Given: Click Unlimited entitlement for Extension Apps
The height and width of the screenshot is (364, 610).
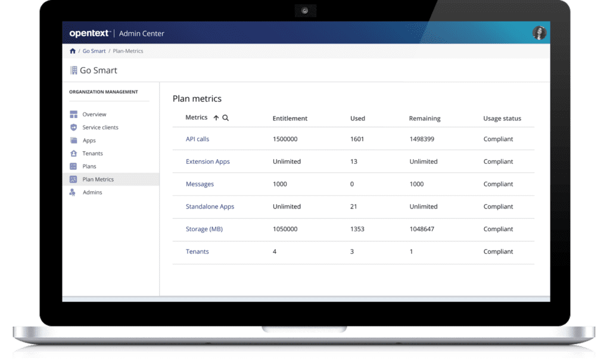Looking at the screenshot, I should [287, 161].
